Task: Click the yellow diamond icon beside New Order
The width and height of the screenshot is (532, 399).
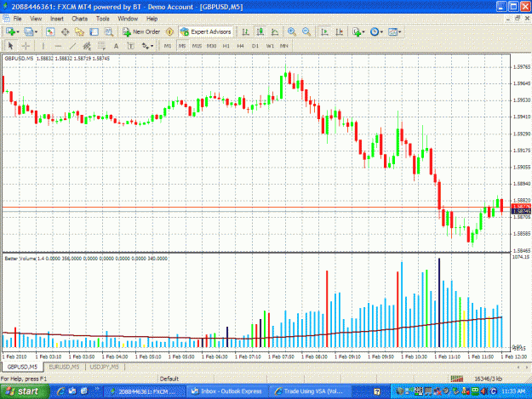Action: (x=169, y=31)
